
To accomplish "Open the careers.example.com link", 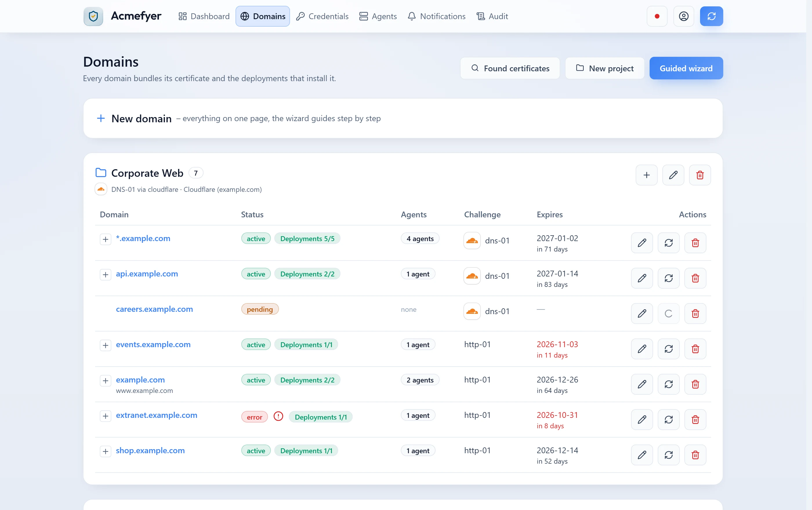I will pos(154,309).
